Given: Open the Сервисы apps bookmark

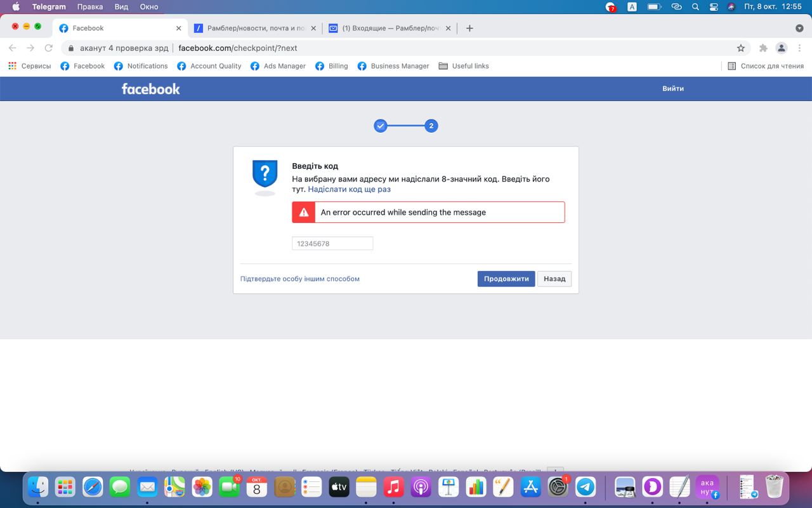Looking at the screenshot, I should click(30, 66).
